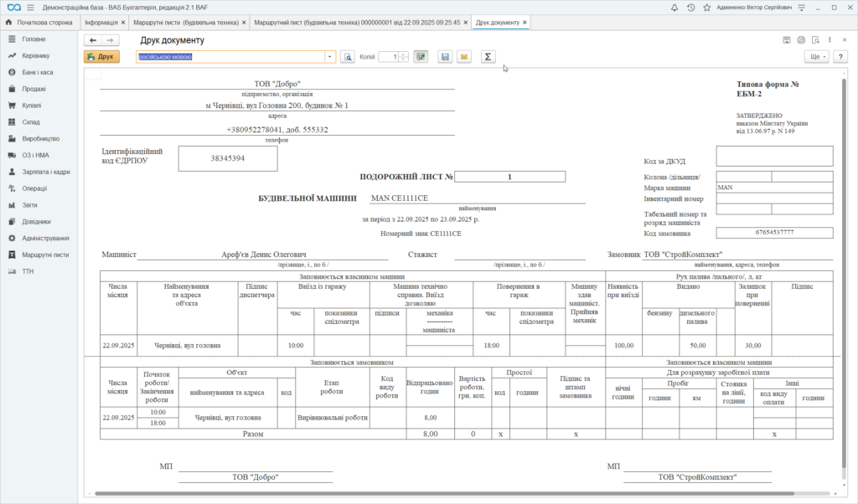Select customer code 67654537777
This screenshot has width=858, height=504.
pos(774,232)
